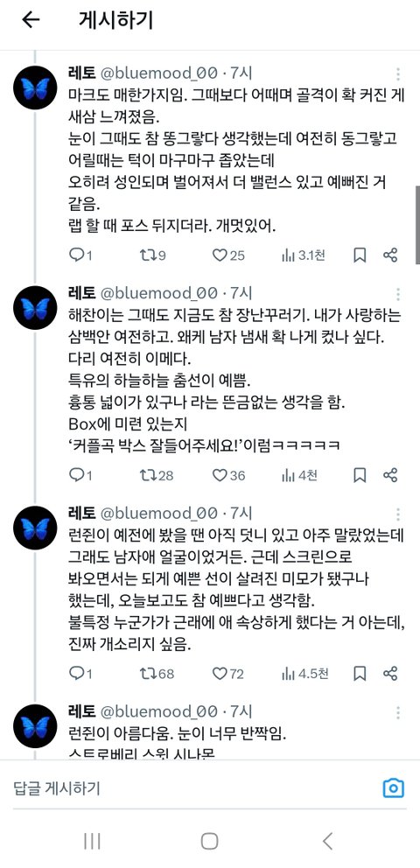Open more options for 해찬이 tweet
Image resolution: width=420 pixels, height=868 pixels.
[398, 294]
